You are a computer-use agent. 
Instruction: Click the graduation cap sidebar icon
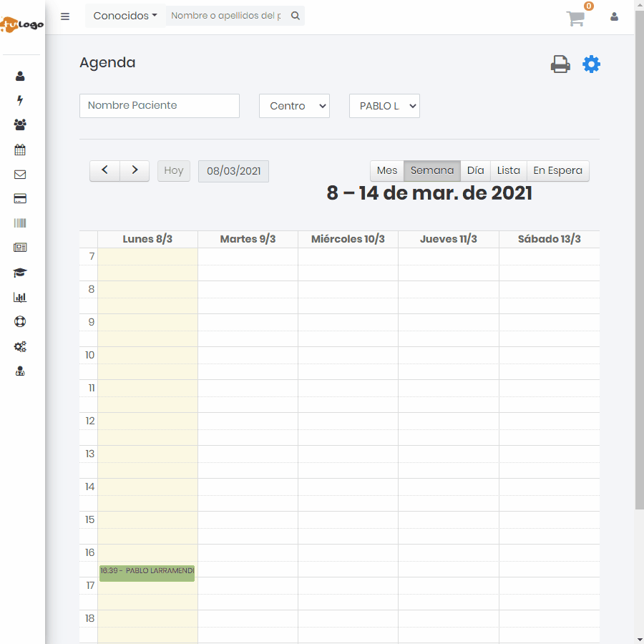(20, 273)
